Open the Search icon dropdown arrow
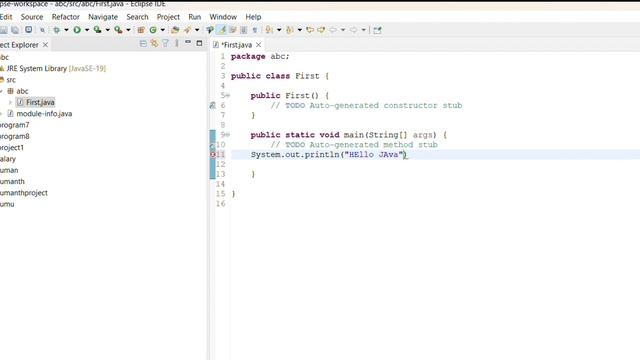The width and height of the screenshot is (640, 360). pos(197,30)
